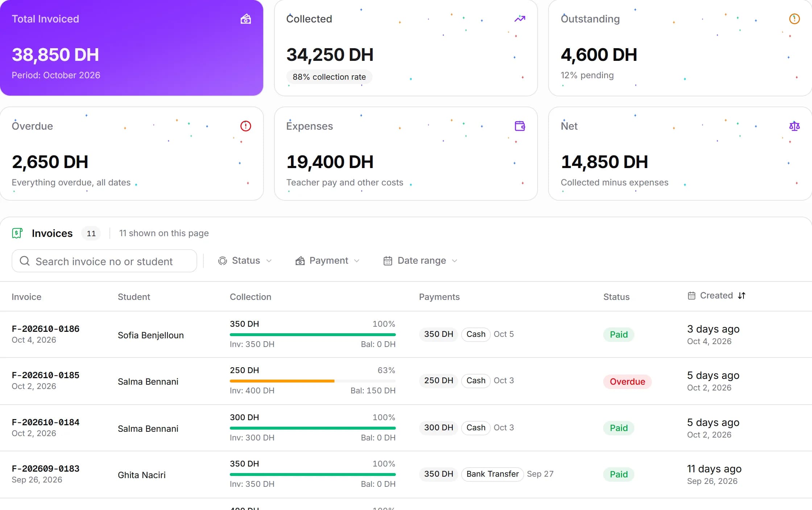Click the 14,850 DH net value
The width and height of the screenshot is (812, 510).
tap(604, 162)
